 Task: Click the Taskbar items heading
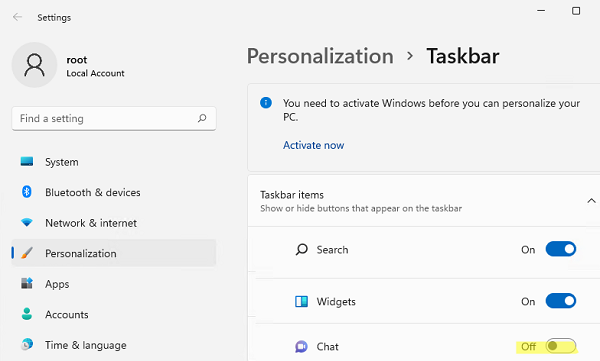(x=292, y=195)
